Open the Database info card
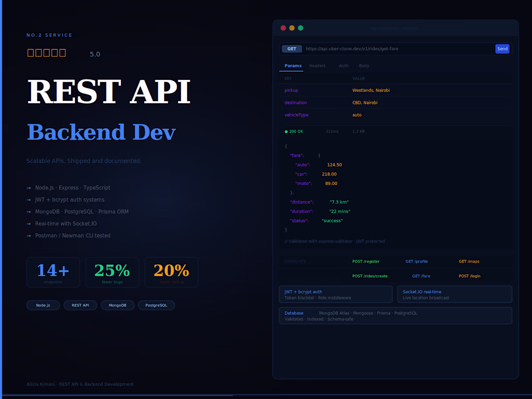The width and height of the screenshot is (532, 399). click(x=395, y=316)
